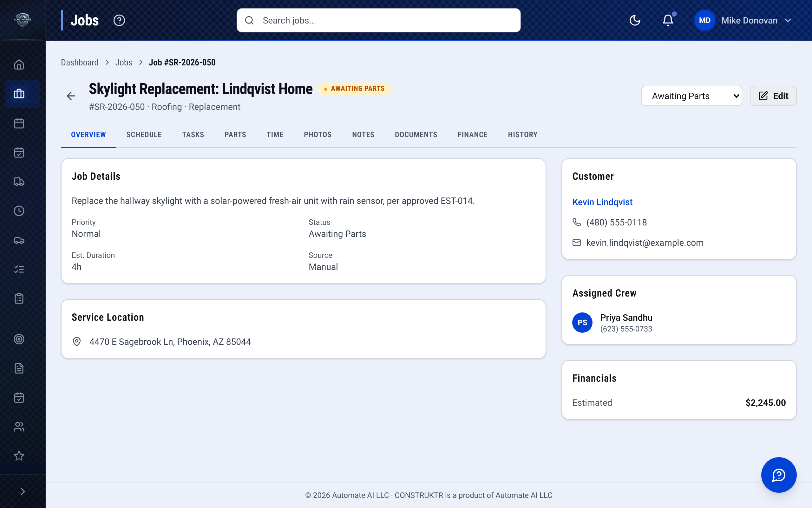812x508 pixels.
Task: Click the map pin location icon
Action: coord(77,342)
